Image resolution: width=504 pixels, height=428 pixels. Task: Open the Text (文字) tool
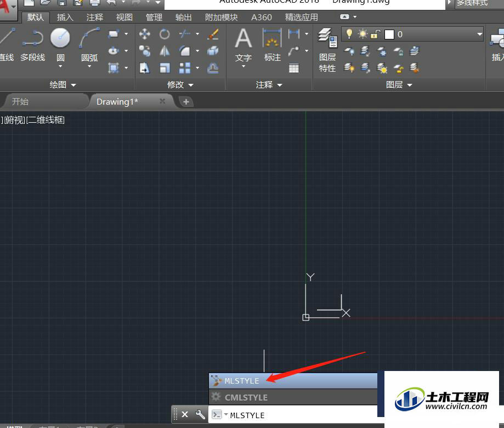[x=243, y=45]
